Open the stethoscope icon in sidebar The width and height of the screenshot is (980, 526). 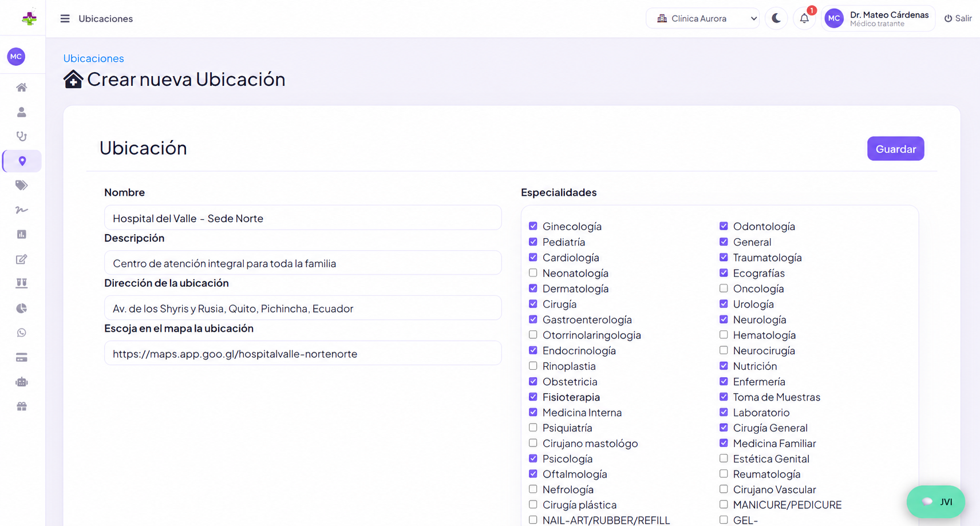pos(22,136)
